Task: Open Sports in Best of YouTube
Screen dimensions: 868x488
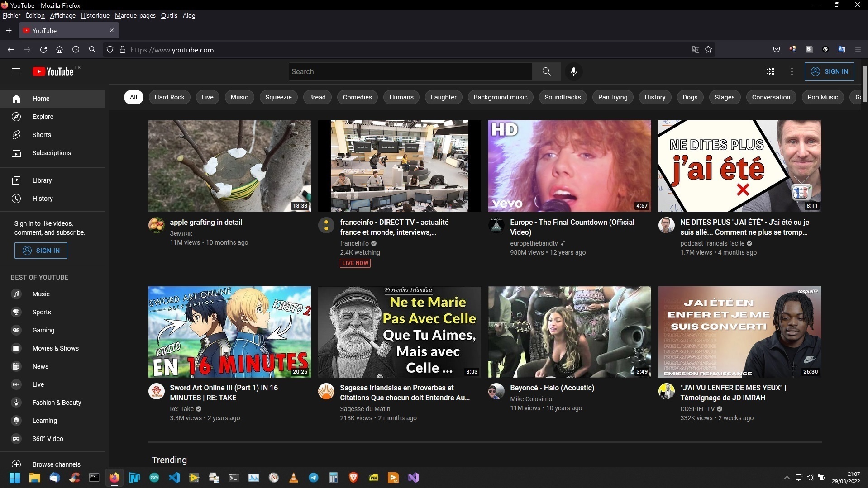Action: click(x=52, y=312)
